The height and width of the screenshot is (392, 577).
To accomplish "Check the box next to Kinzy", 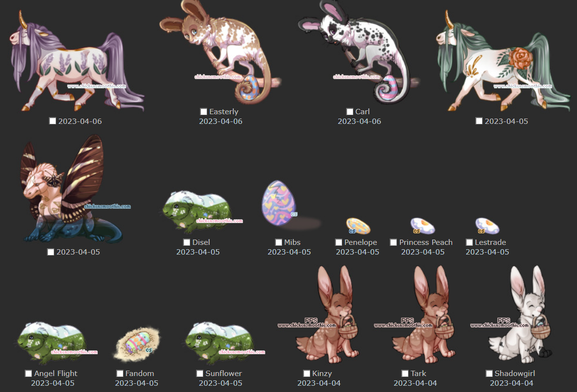I will click(x=306, y=373).
